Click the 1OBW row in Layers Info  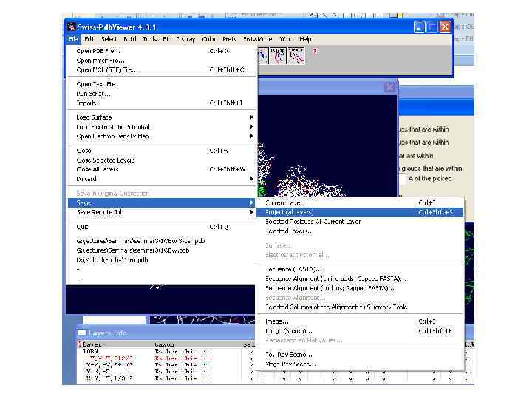[166, 352]
